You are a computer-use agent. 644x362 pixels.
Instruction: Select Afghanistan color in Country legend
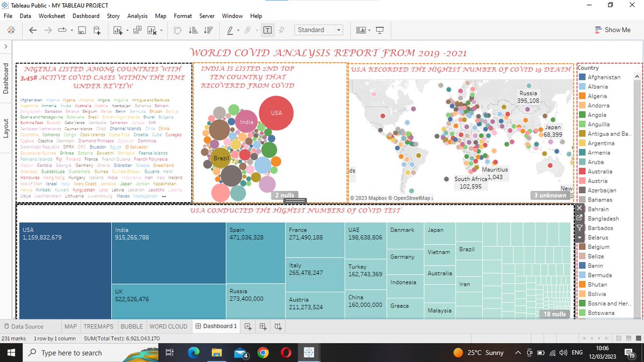point(582,77)
